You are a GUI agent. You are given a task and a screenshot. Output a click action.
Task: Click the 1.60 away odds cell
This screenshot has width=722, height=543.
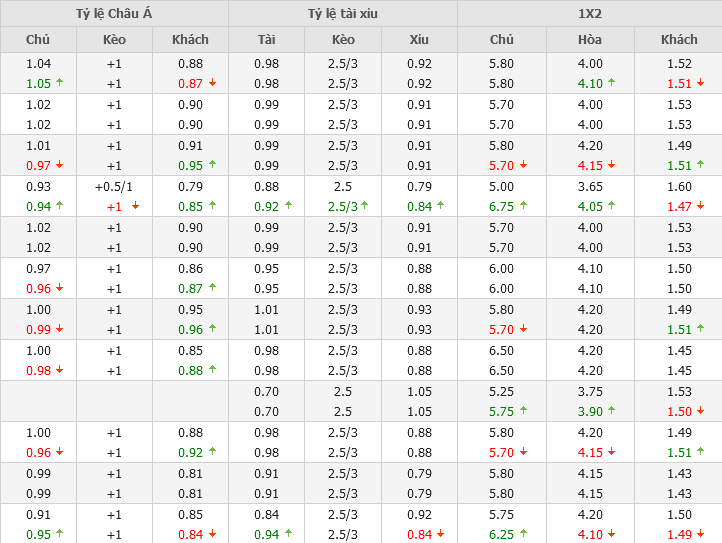679,186
